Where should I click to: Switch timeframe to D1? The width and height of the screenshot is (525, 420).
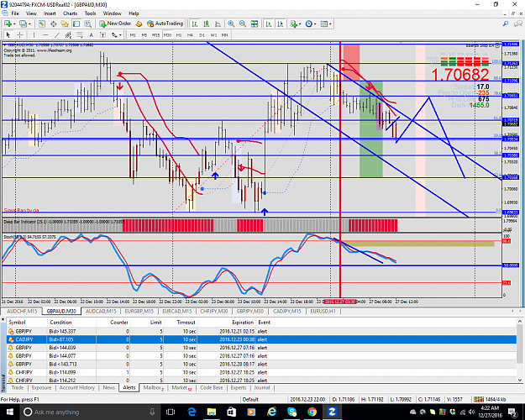point(202,34)
